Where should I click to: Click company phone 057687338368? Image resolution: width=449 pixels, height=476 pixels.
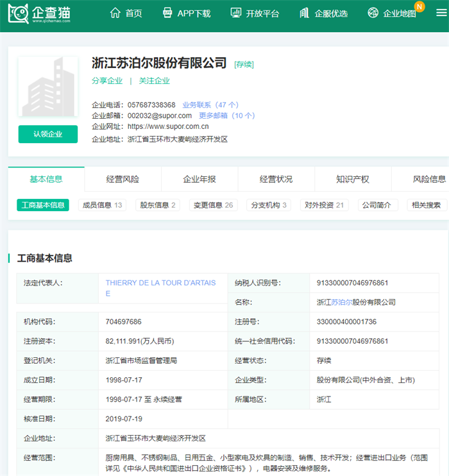151,105
